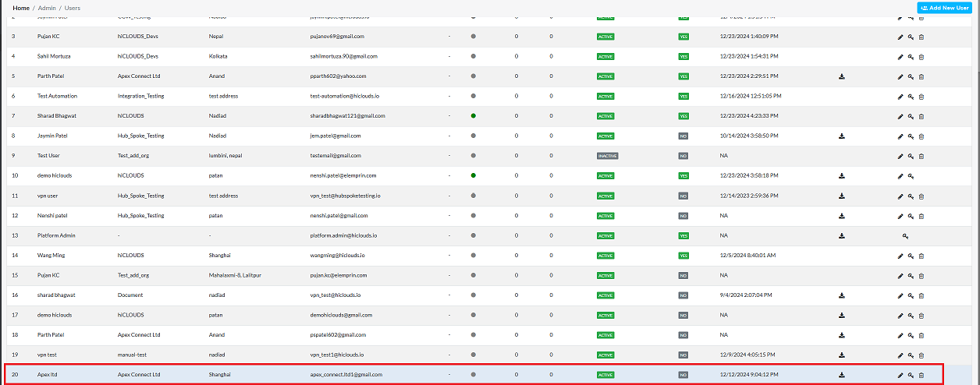Select email sahilmortuza.90@gmail.com
The height and width of the screenshot is (385, 980).
(x=344, y=56)
